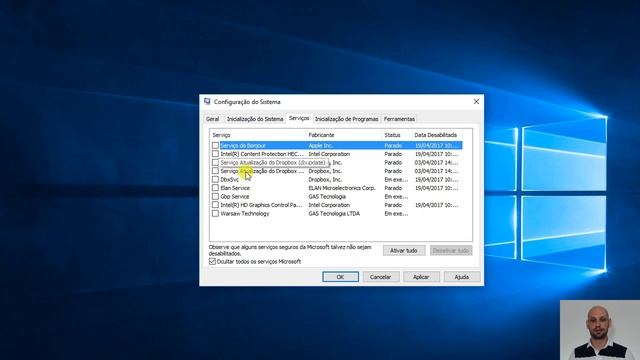Click the Cancelar button
This screenshot has width=640, height=360.
(x=380, y=277)
